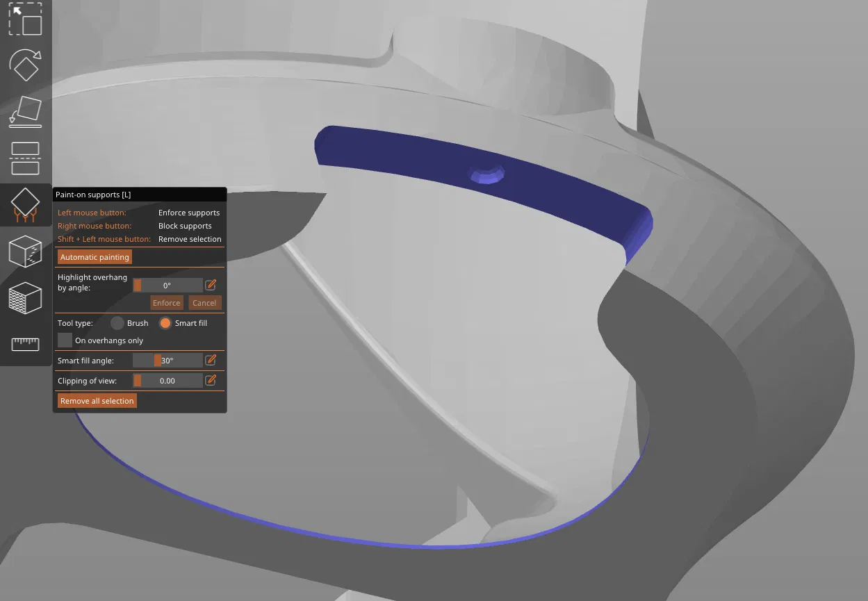Click the Enforce button
868x601 pixels.
167,303
